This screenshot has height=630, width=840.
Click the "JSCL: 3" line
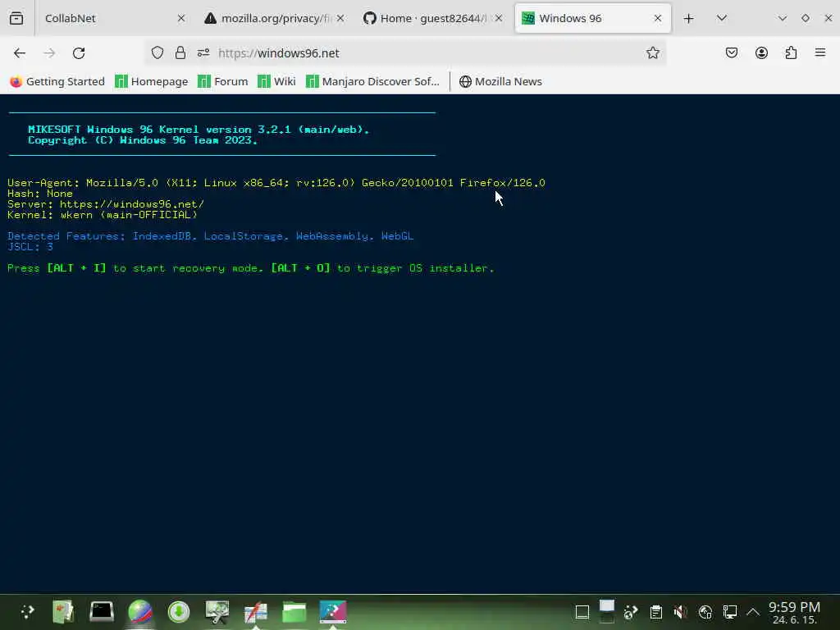coord(30,247)
